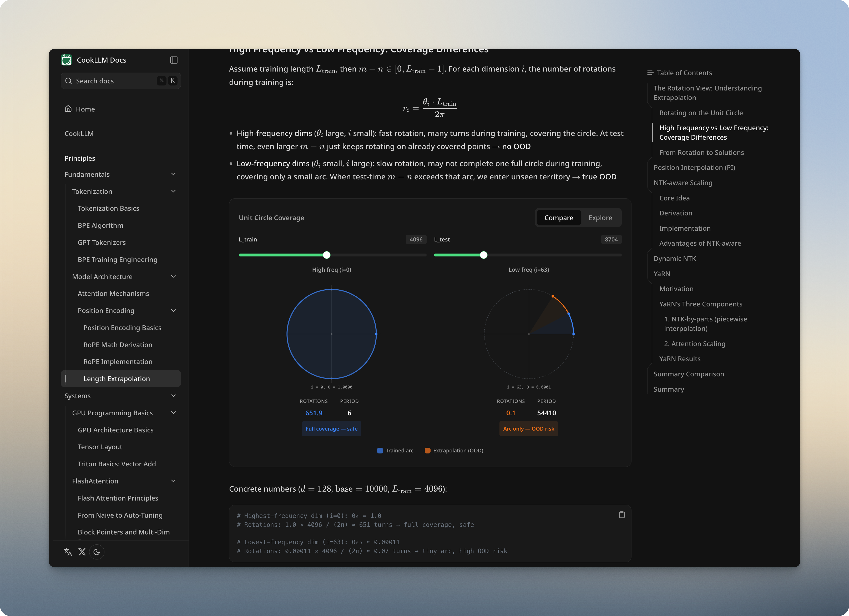849x616 pixels.
Task: Click the Full coverage — safe badge
Action: tap(331, 429)
